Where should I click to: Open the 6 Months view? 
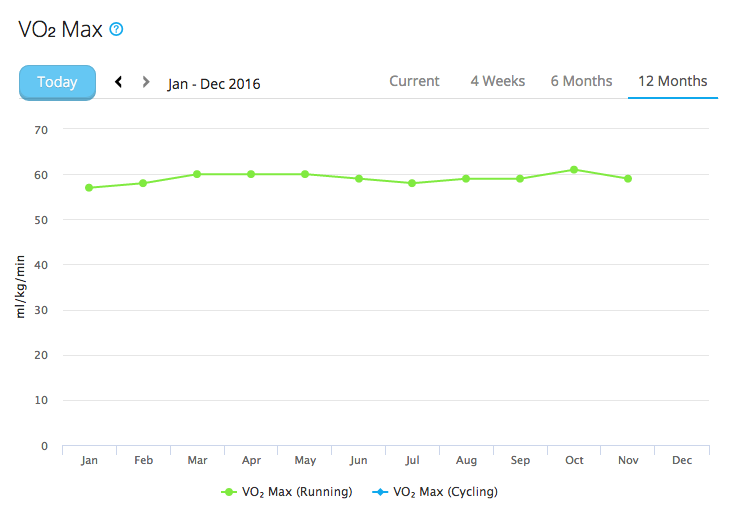pyautogui.click(x=581, y=81)
